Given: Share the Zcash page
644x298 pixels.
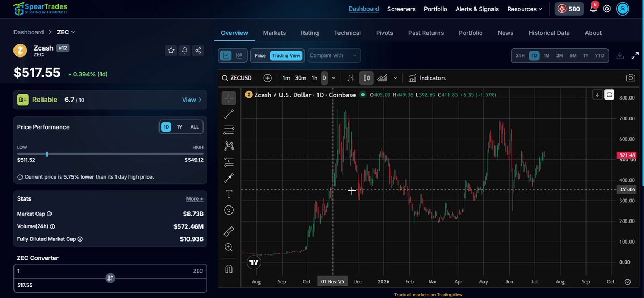Looking at the screenshot, I should [198, 50].
